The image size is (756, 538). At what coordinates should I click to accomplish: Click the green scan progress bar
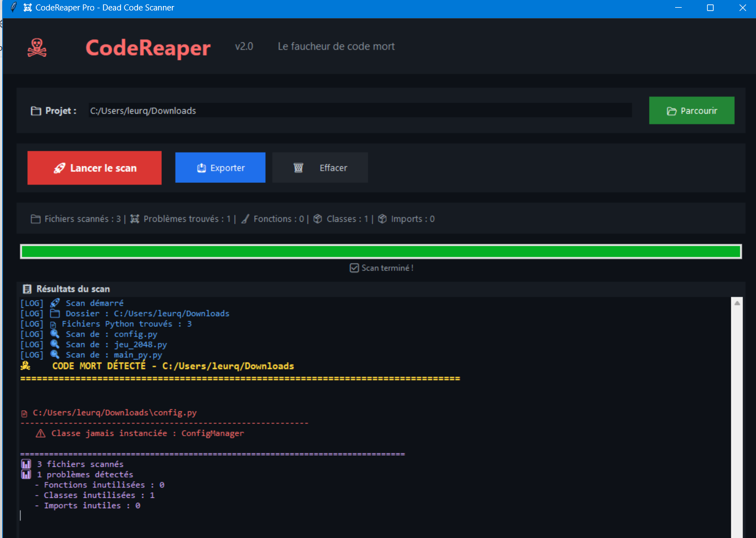coord(381,252)
